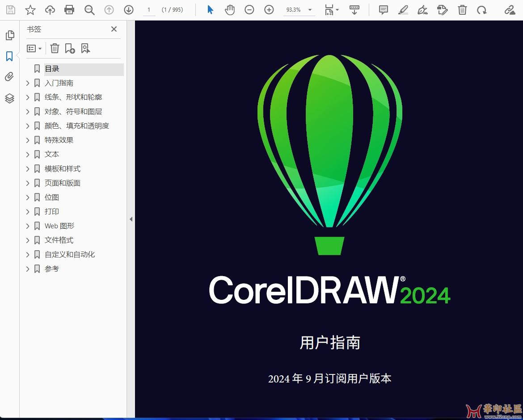Add document to starred with star icon
The image size is (523, 420).
tap(30, 10)
